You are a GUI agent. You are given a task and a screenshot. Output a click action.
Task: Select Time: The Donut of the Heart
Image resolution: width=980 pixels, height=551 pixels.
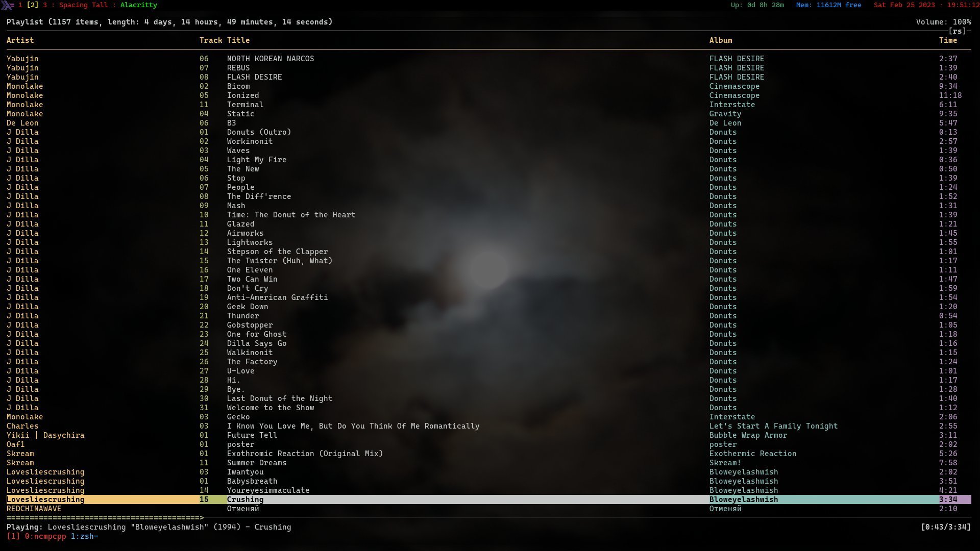coord(488,215)
